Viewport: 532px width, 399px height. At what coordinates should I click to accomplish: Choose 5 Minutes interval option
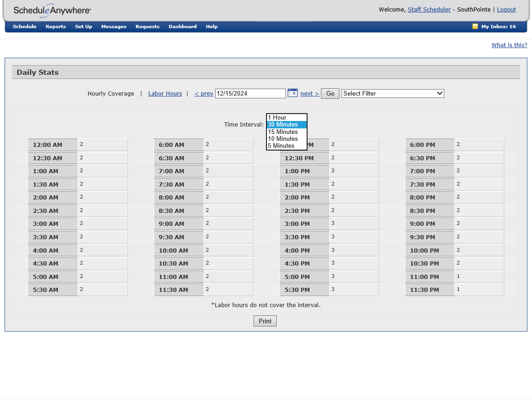pyautogui.click(x=287, y=146)
